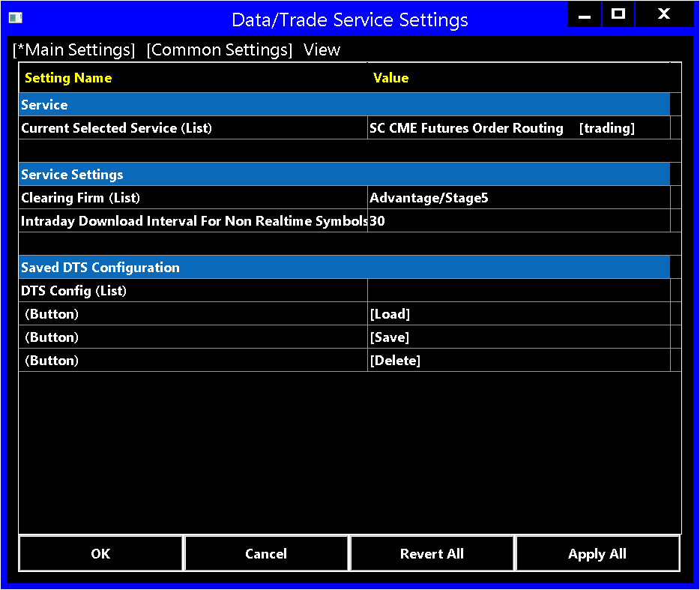Maximize the Data/Trade Service Settings window

(618, 15)
